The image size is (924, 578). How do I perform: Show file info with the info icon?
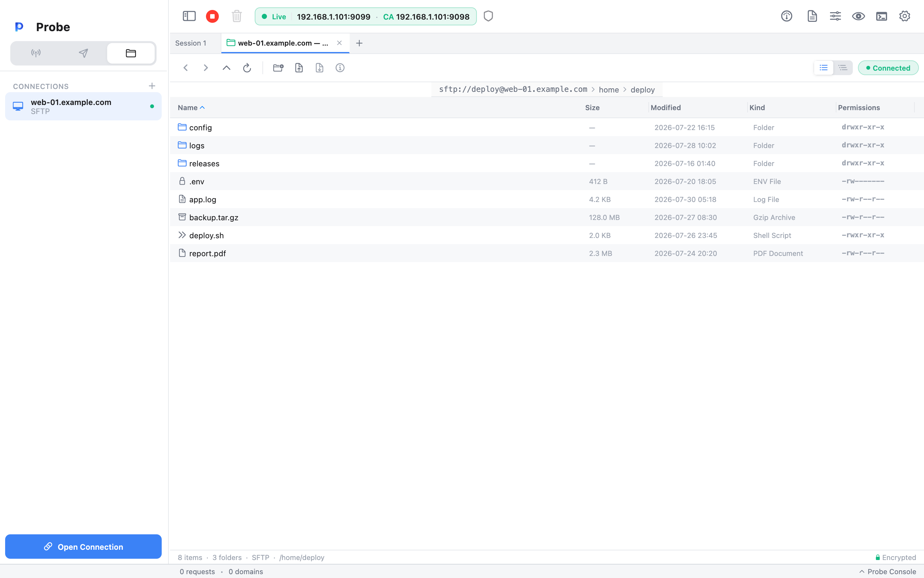click(x=340, y=68)
